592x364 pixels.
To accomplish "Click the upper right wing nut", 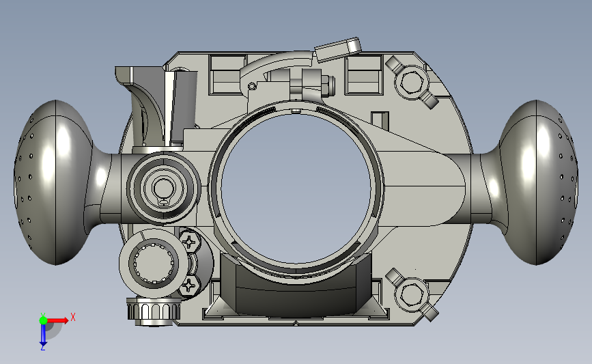I will coord(412,83).
